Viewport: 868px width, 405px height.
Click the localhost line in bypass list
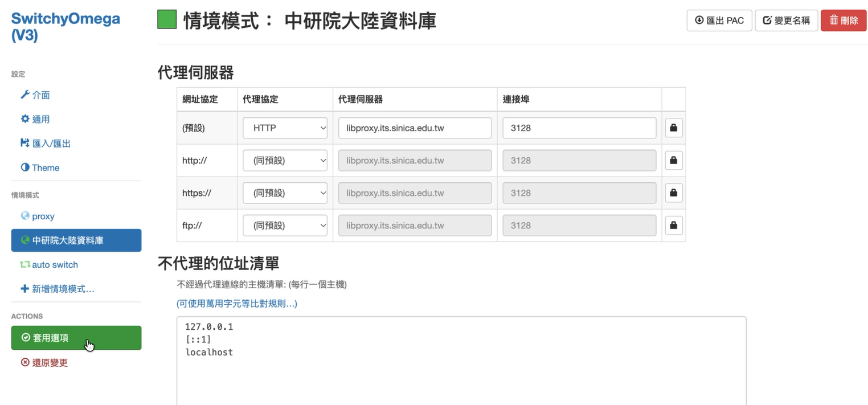point(209,352)
